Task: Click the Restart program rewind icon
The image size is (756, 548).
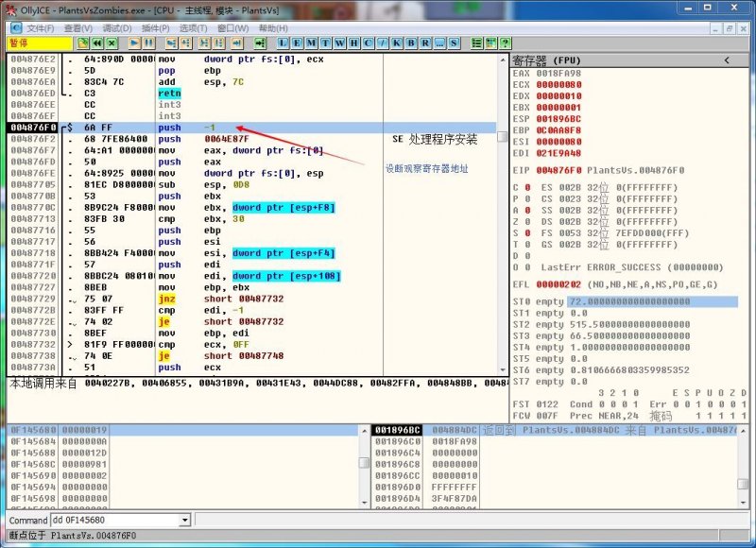Action: pos(97,43)
